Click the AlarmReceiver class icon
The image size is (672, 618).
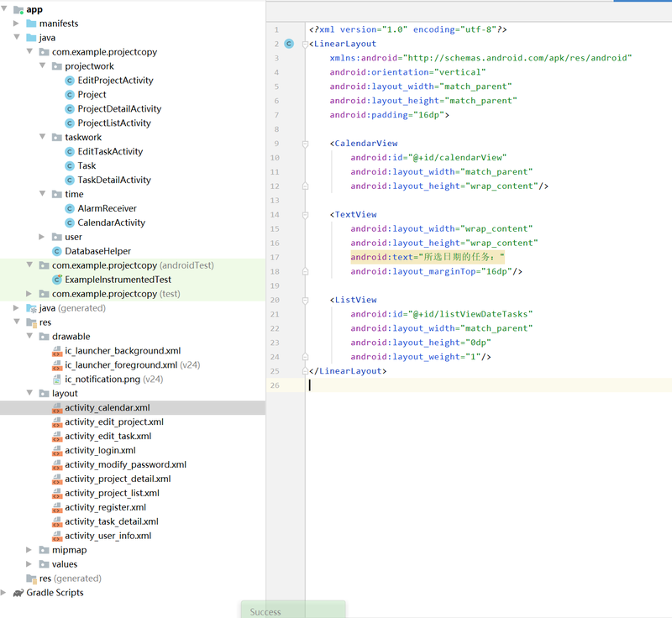click(x=70, y=208)
